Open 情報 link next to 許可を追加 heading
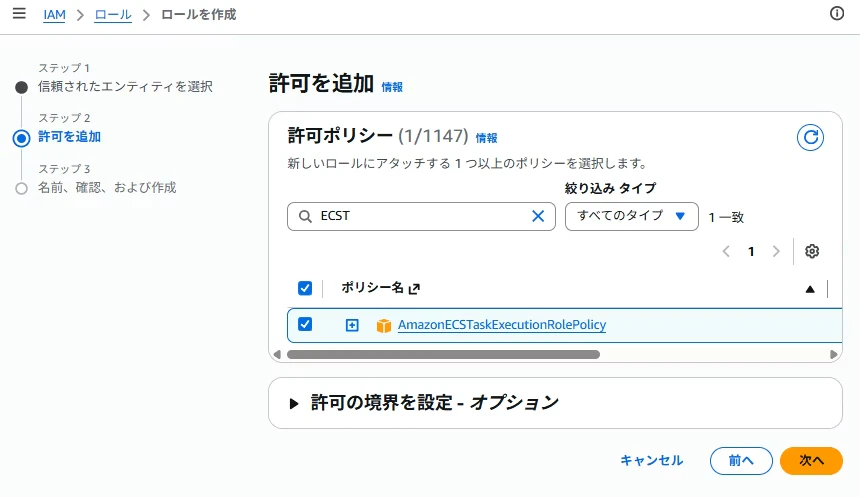860x497 pixels. (392, 87)
